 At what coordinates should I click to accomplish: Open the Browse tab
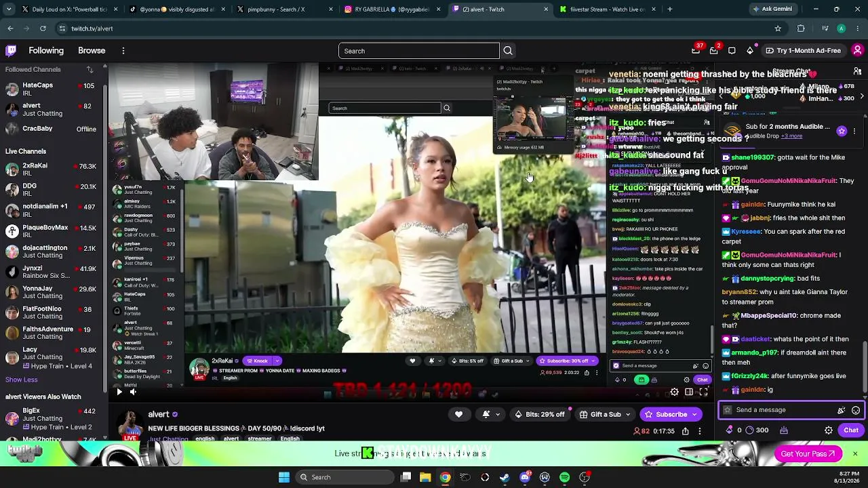(92, 51)
